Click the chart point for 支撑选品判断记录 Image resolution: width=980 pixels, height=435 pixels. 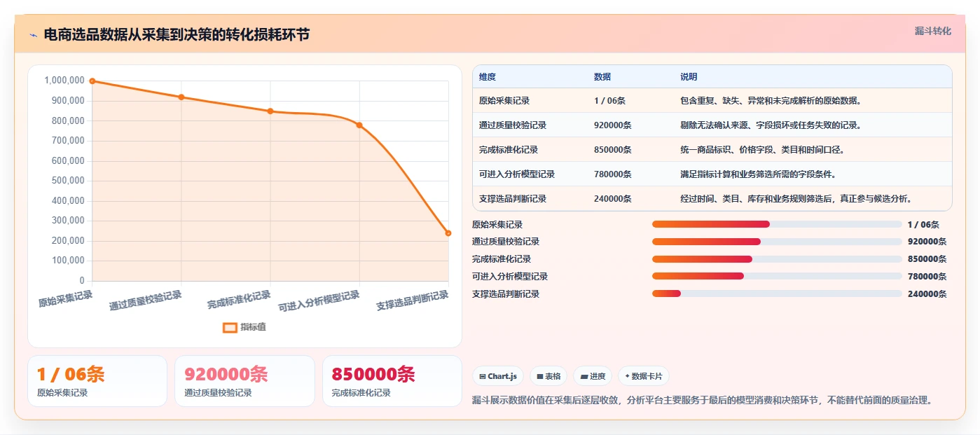click(x=448, y=233)
